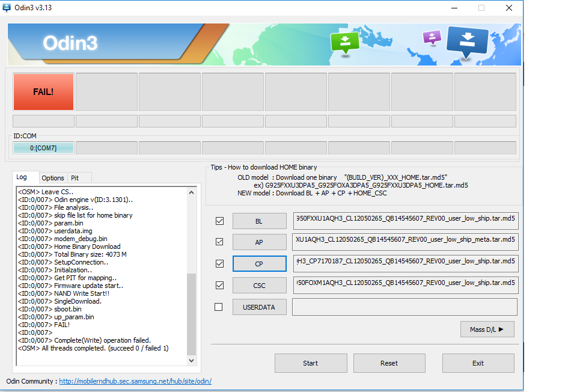
Task: Minimize the Odin3 window
Action: [454, 8]
